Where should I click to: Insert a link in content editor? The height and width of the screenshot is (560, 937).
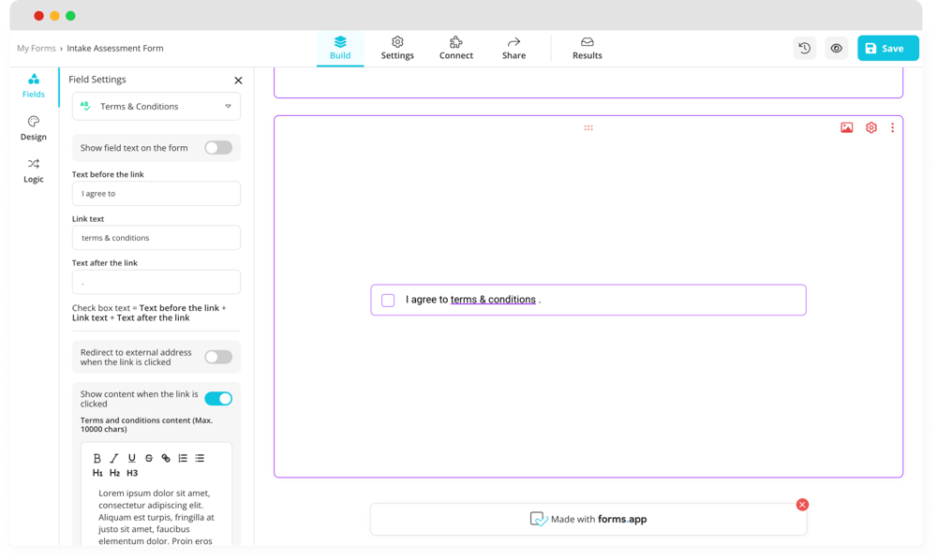[166, 458]
